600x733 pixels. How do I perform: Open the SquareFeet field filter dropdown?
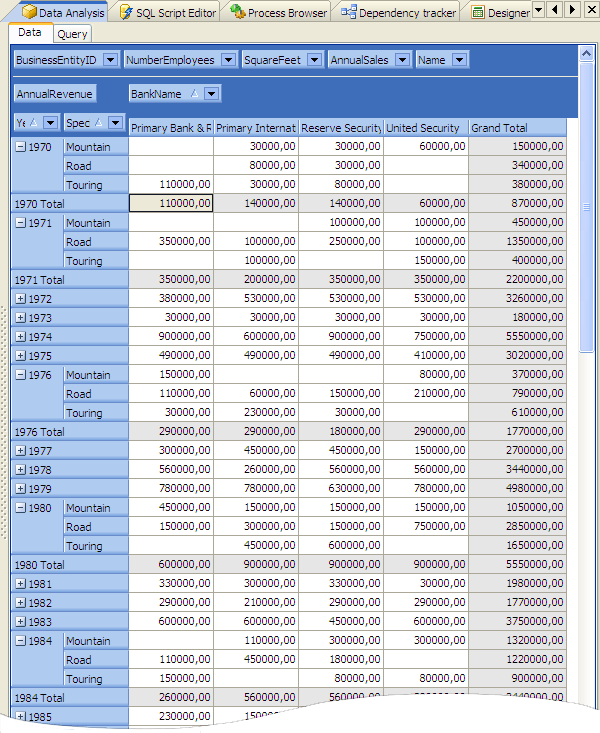coord(315,60)
